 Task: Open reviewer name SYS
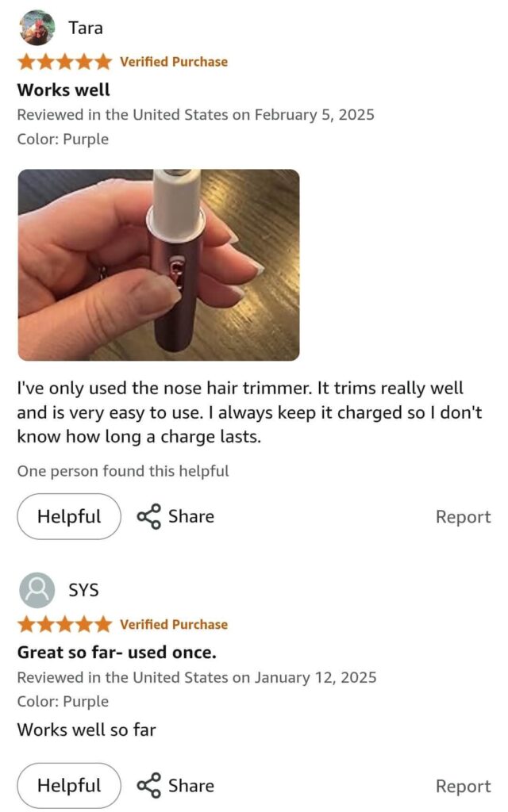(x=83, y=590)
